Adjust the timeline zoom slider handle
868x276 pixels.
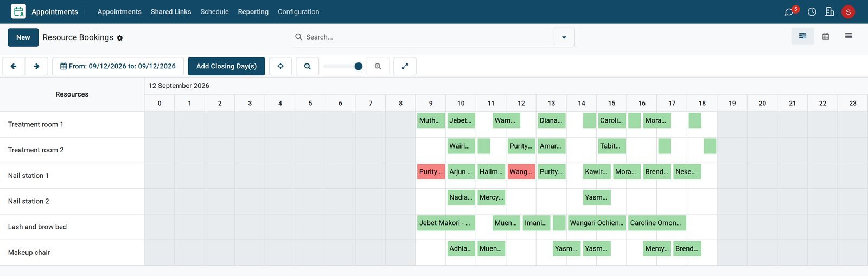358,66
